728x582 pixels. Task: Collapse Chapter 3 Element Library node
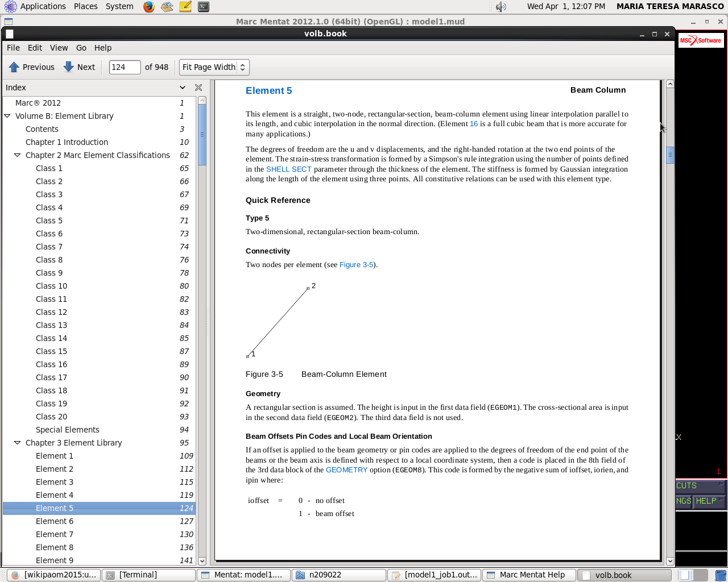pyautogui.click(x=18, y=443)
